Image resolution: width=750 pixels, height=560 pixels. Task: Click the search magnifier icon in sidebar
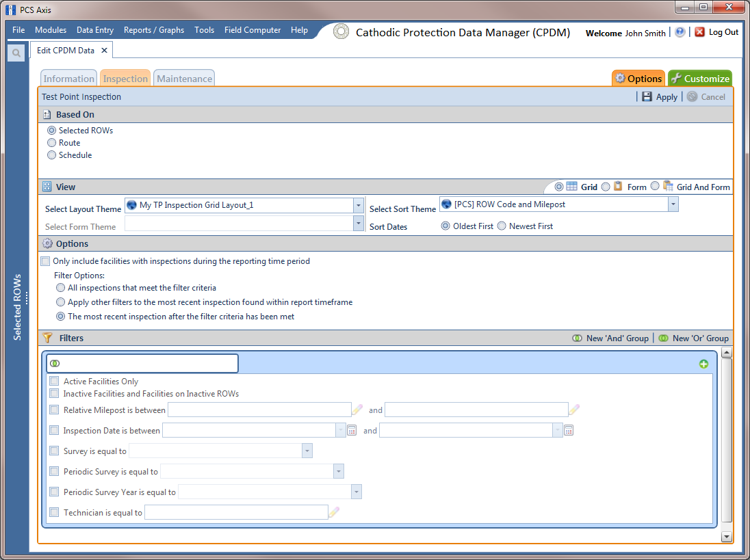(x=16, y=53)
